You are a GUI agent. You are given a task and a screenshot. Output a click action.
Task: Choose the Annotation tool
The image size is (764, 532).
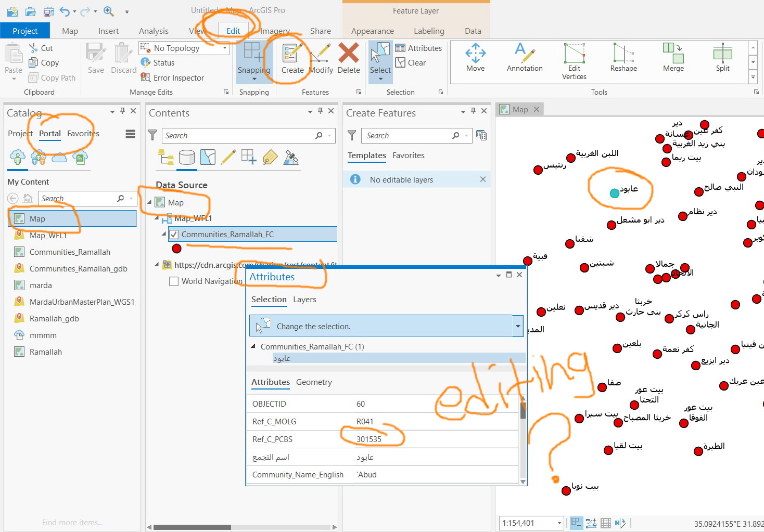(525, 58)
